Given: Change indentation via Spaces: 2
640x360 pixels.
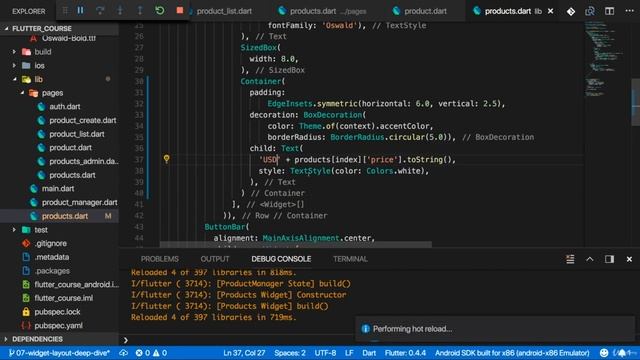Looking at the screenshot, I should [x=290, y=353].
